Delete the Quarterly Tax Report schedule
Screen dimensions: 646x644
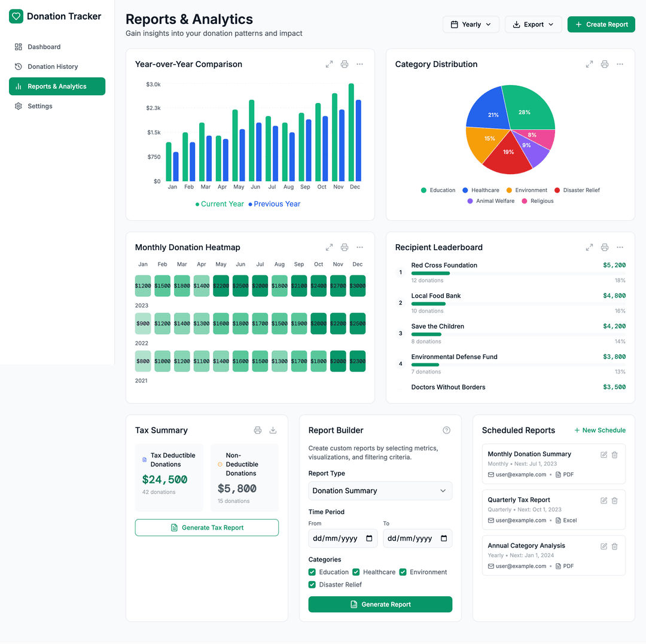[614, 500]
